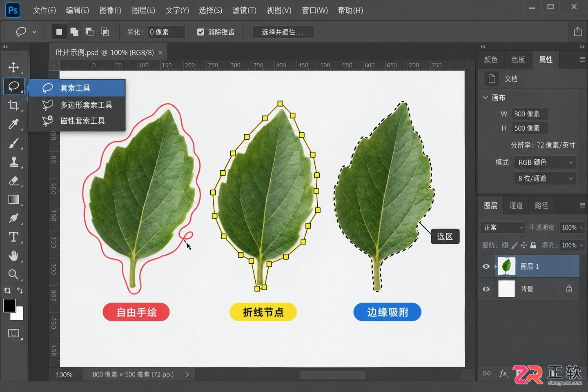Select the Gradient tool
Image resolution: width=588 pixels, height=392 pixels.
coord(13,199)
